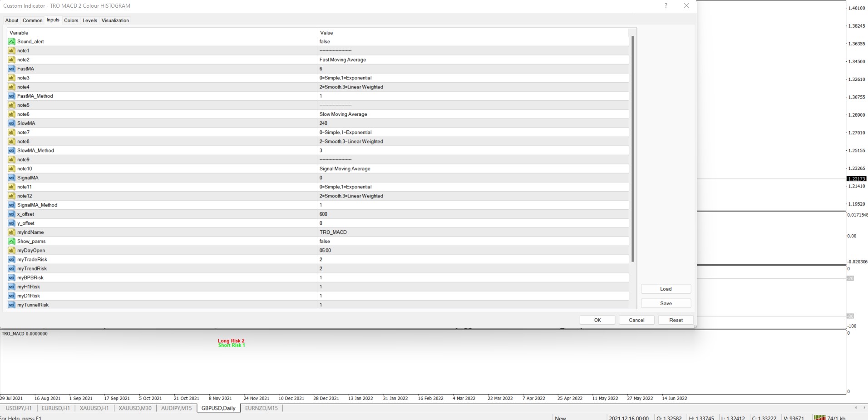Screen dimensions: 868x420
Task: Click the numeric icon next to x_offset
Action: [11, 214]
